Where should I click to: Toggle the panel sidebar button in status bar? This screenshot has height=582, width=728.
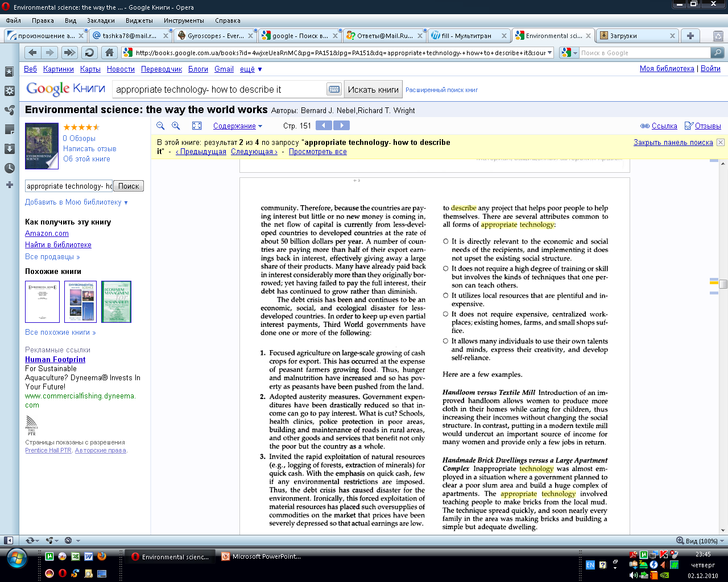coord(9,541)
